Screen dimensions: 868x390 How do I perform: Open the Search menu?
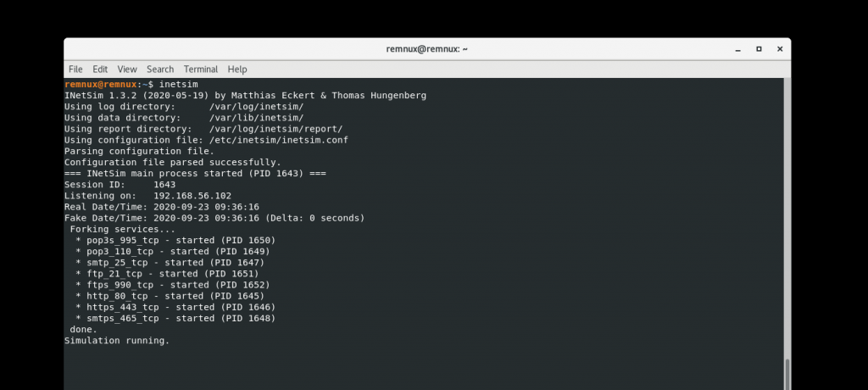[x=160, y=70]
